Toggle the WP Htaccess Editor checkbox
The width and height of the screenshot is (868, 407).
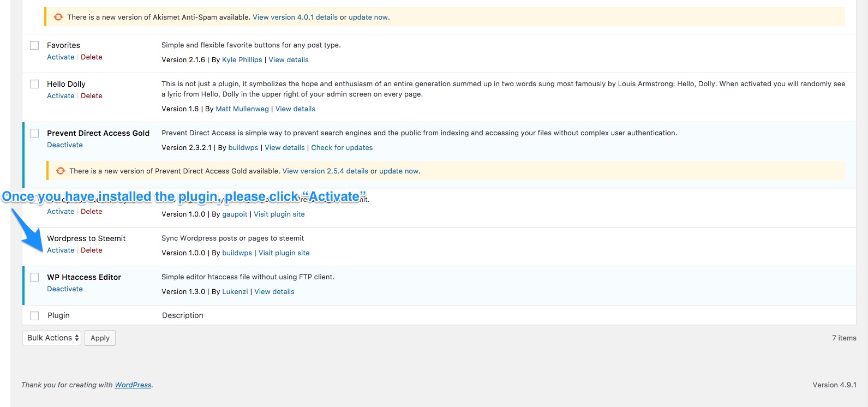[34, 277]
